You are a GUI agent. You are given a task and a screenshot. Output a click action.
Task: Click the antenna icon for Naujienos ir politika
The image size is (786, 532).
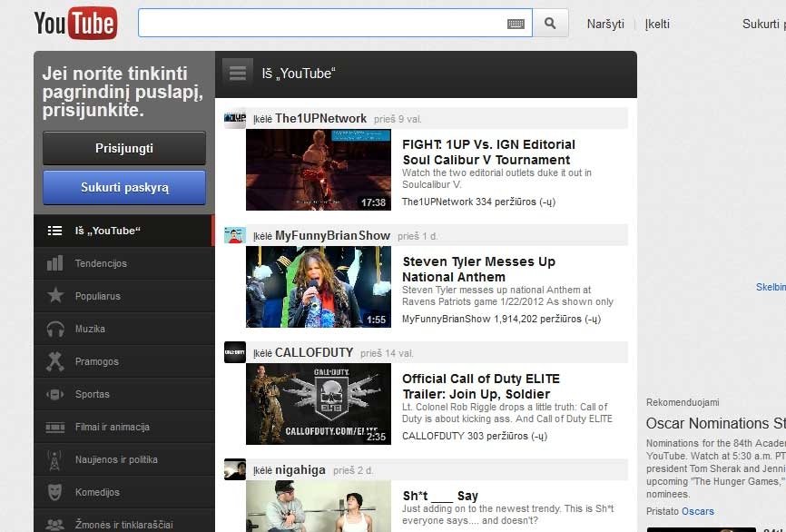[54, 459]
